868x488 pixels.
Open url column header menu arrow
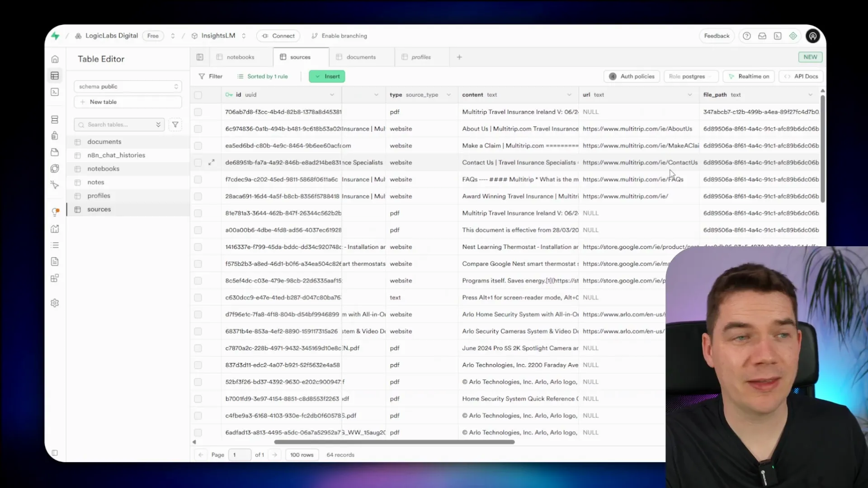(690, 95)
